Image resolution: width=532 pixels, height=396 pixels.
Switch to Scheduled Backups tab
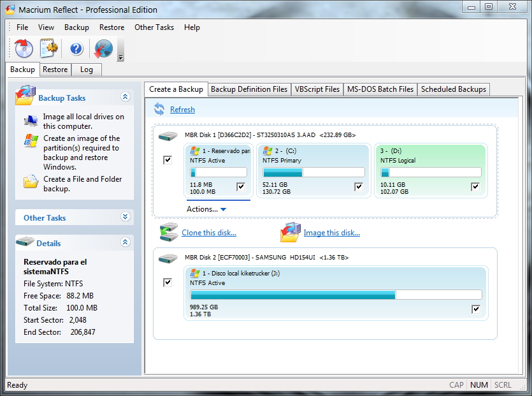[453, 89]
